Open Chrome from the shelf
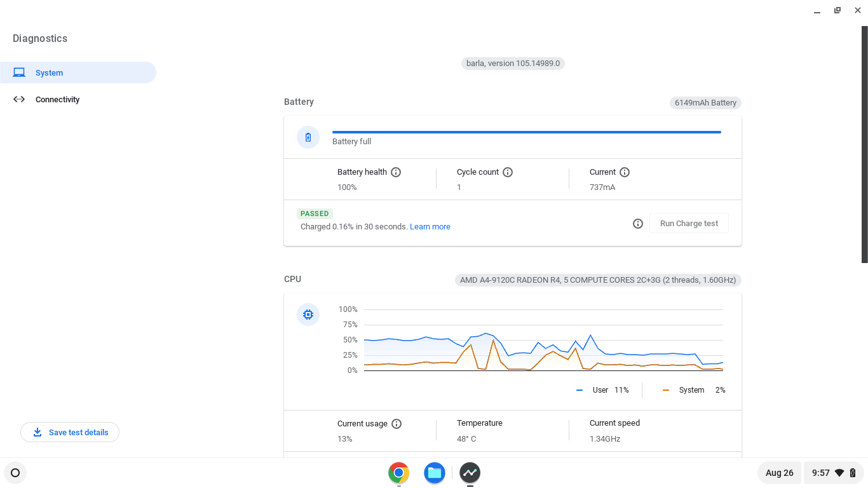Image resolution: width=868 pixels, height=488 pixels. click(x=399, y=473)
